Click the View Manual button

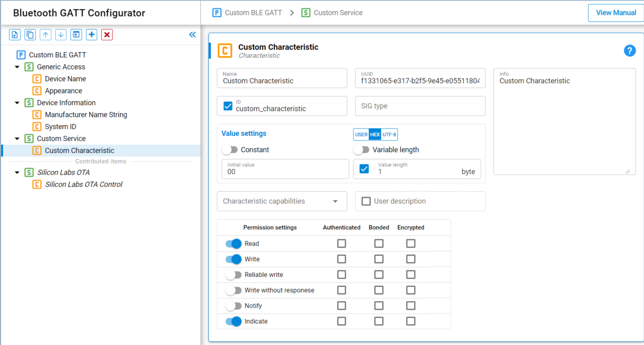coord(616,13)
